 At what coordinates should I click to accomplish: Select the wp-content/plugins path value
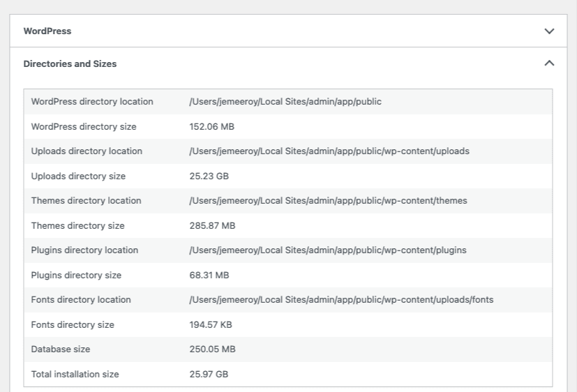328,250
